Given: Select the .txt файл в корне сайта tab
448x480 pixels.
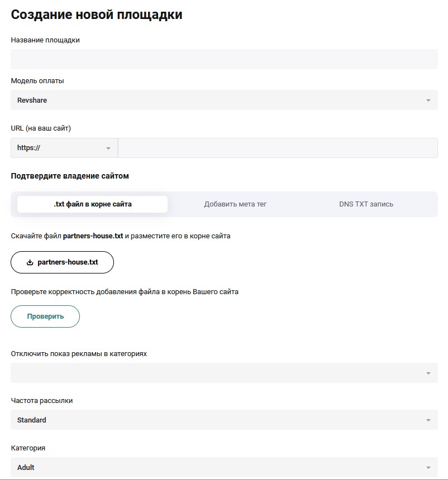Looking at the screenshot, I should (x=92, y=204).
